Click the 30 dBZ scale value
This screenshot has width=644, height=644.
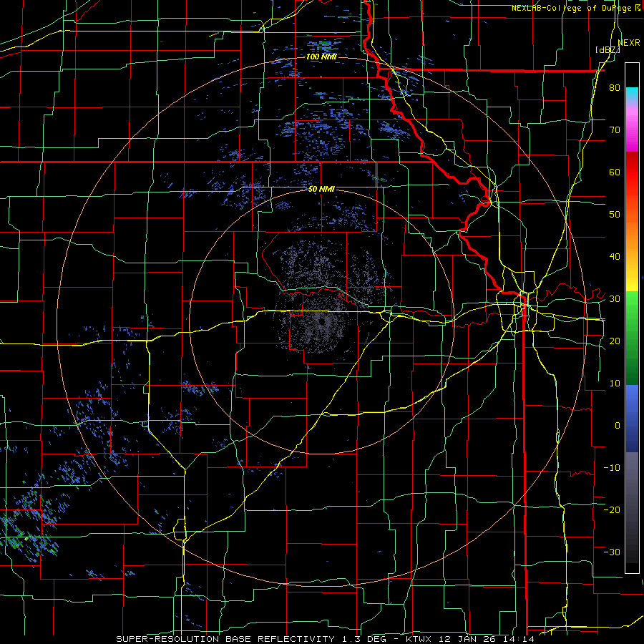[615, 299]
